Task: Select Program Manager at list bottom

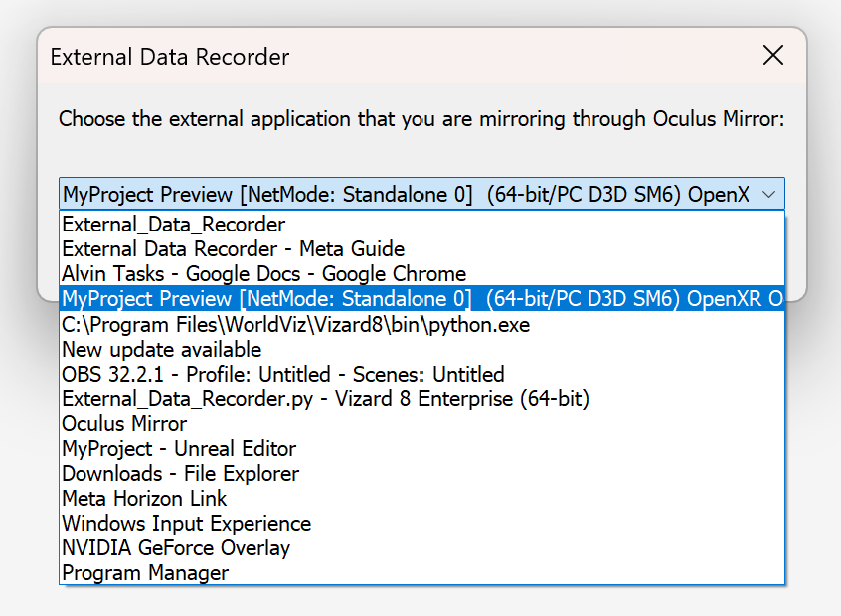Action: click(x=421, y=572)
